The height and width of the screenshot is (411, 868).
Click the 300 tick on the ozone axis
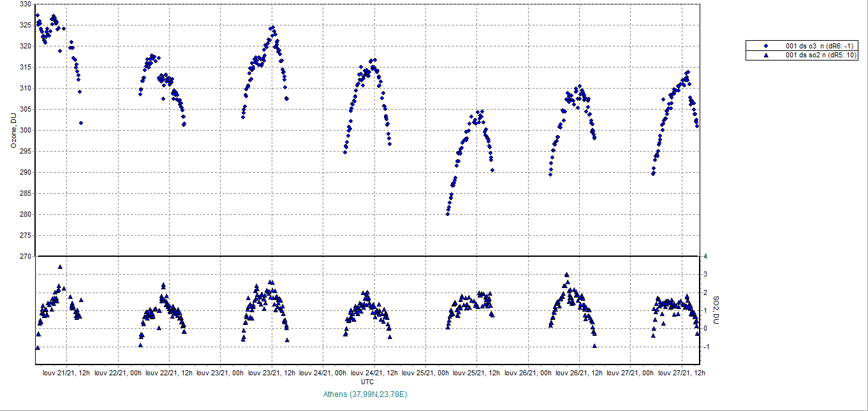(x=26, y=130)
